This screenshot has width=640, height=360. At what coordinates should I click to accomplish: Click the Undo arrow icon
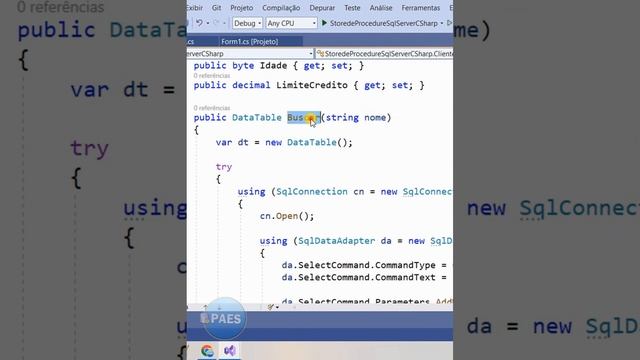click(199, 23)
